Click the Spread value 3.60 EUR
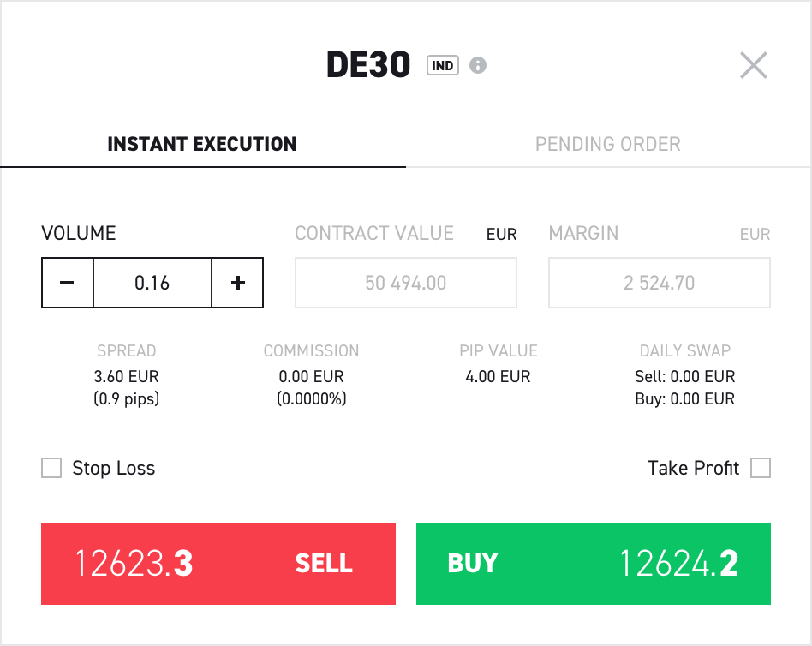The height and width of the screenshot is (646, 812). pyautogui.click(x=127, y=376)
